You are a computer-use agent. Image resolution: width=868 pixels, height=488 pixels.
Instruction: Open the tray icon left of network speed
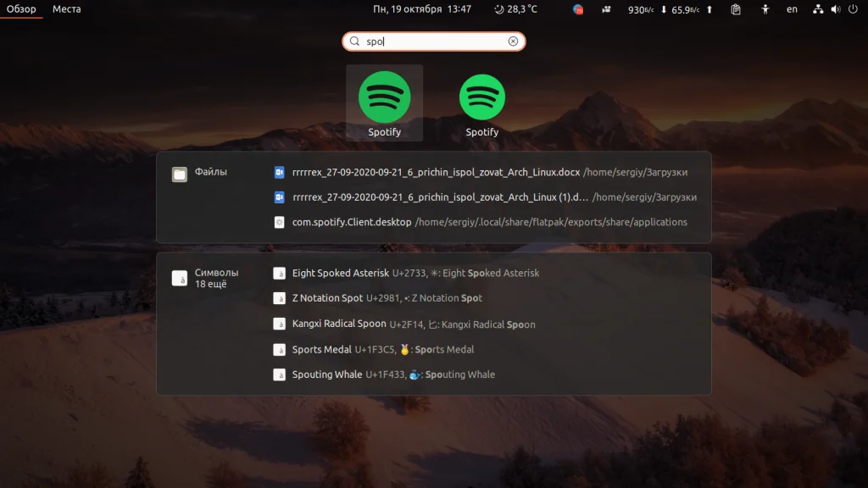click(606, 9)
